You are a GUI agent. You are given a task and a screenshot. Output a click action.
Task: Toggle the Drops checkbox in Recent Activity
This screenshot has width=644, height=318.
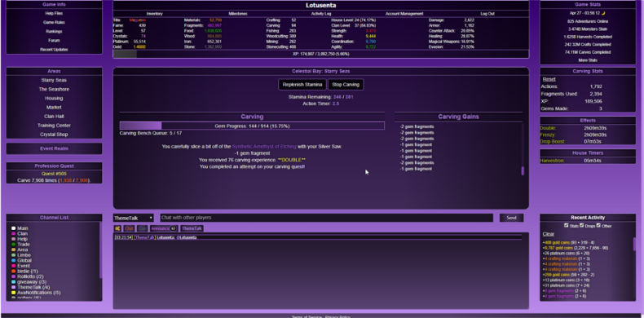coord(581,225)
